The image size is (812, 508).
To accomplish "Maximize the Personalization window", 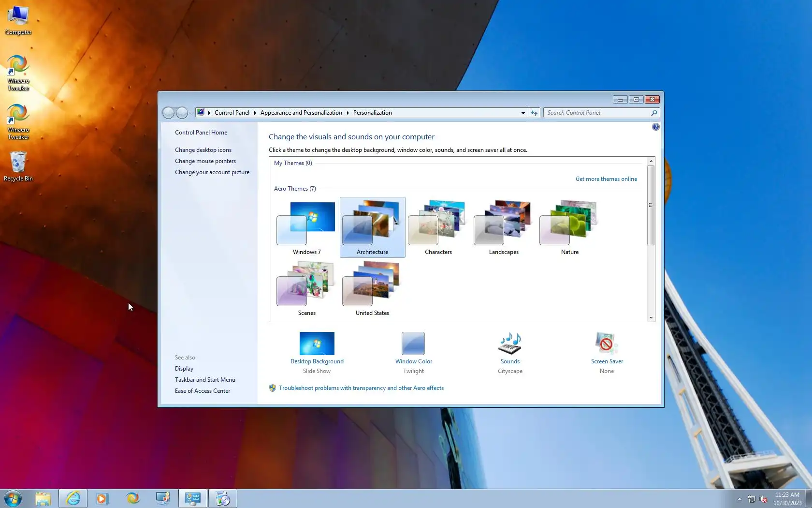I will [636, 100].
